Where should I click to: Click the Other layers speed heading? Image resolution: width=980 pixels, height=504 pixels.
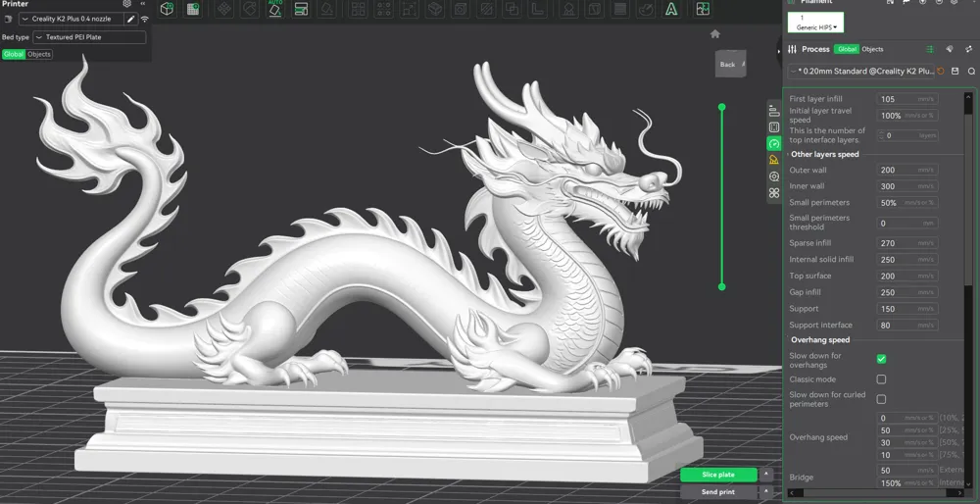coord(825,155)
